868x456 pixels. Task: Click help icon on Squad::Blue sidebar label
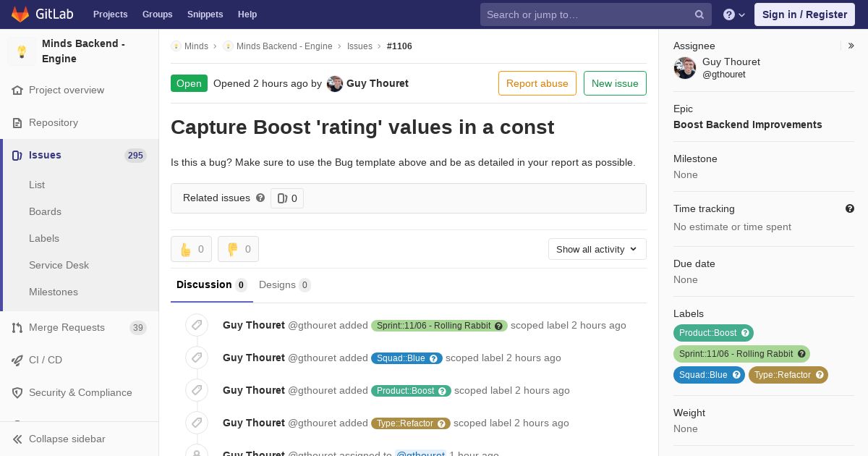(736, 375)
